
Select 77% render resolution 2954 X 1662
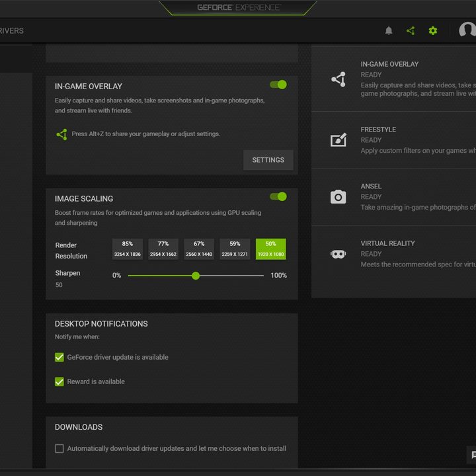pyautogui.click(x=163, y=249)
